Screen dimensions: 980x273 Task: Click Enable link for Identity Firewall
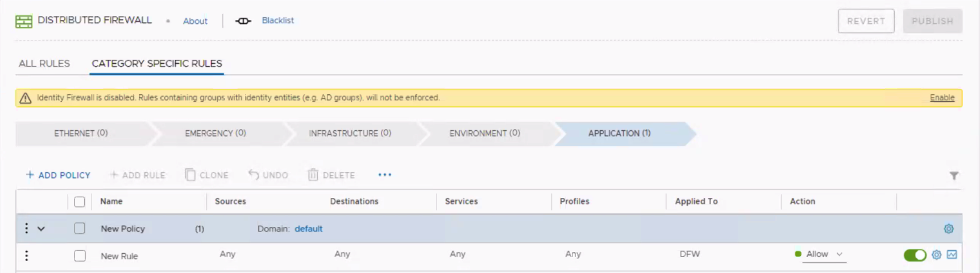tap(941, 98)
